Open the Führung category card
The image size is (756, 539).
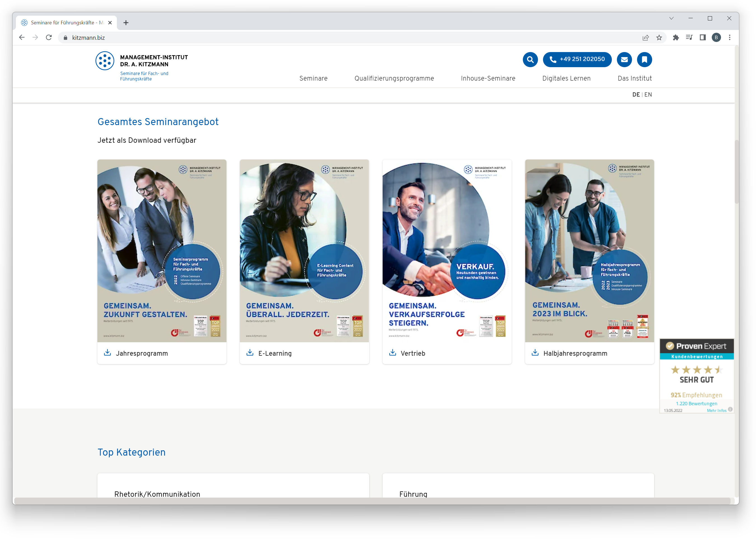point(518,485)
